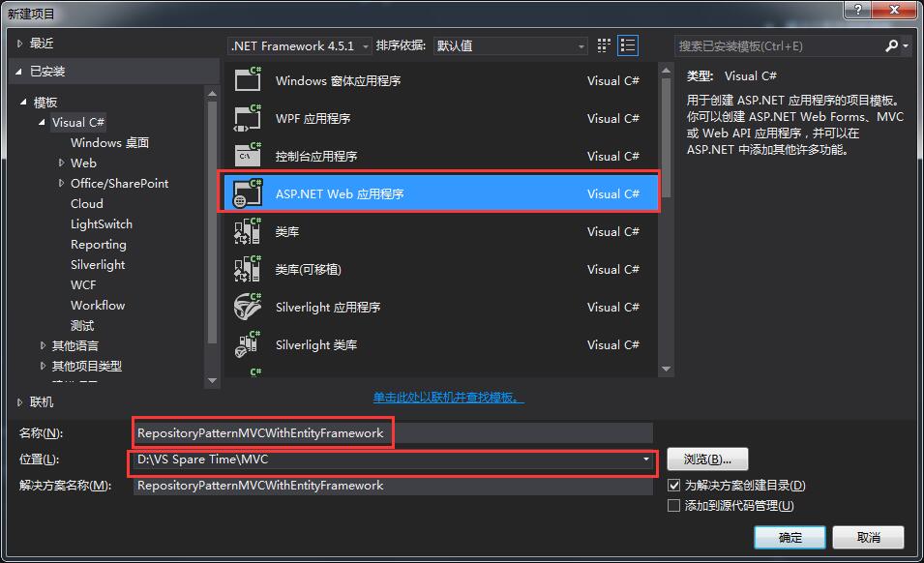Click 确定 to create the project
Image resolution: width=924 pixels, height=563 pixels.
coord(790,537)
